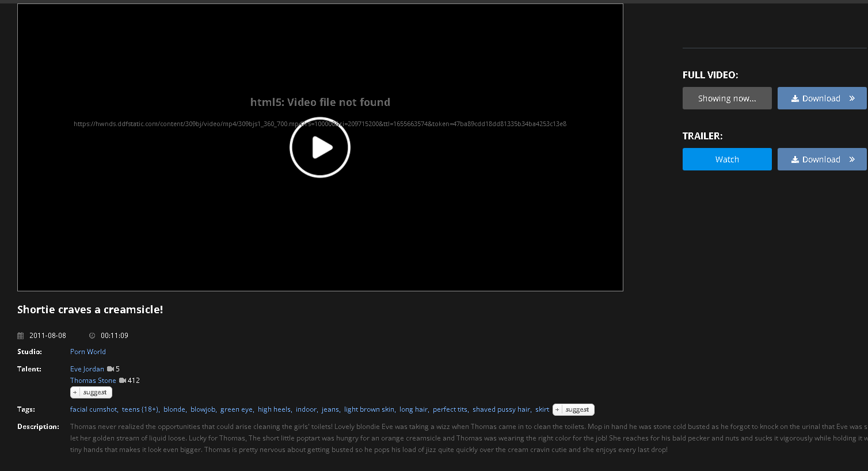Click the download icon on the trailer Download button
Viewport: 868px width, 471px height.
[x=795, y=159]
